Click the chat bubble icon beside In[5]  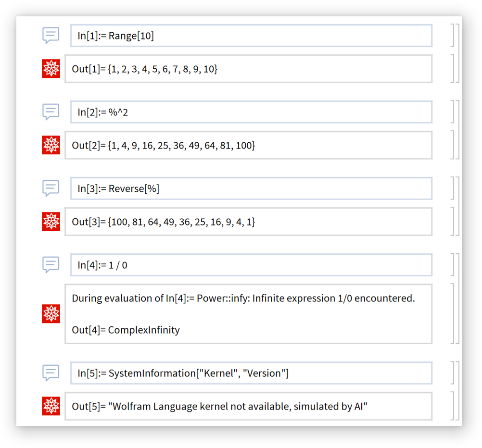coord(51,373)
